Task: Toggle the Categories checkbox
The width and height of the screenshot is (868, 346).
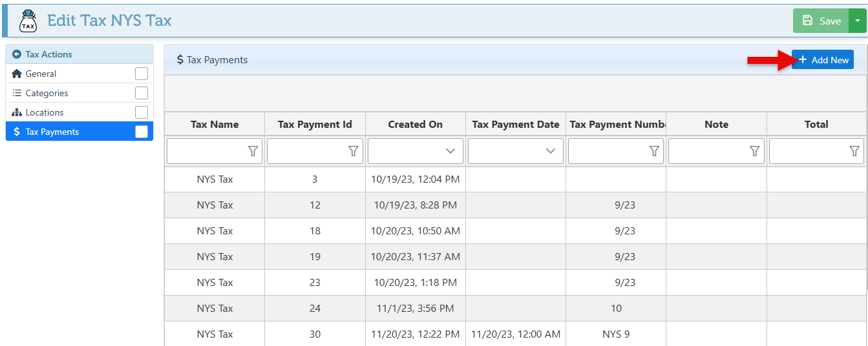Action: click(142, 93)
